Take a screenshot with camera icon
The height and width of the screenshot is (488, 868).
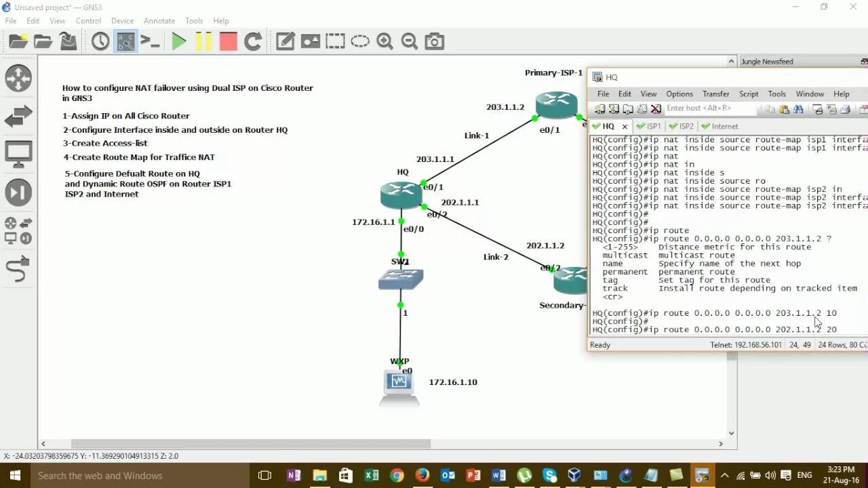tap(435, 42)
